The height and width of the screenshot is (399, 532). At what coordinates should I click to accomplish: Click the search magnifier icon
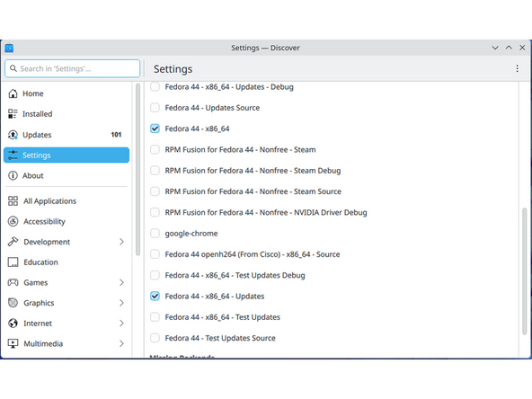[13, 68]
